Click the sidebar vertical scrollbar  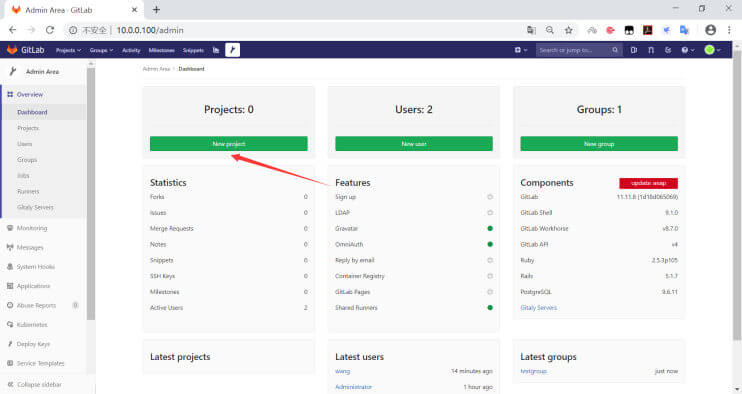(91, 194)
